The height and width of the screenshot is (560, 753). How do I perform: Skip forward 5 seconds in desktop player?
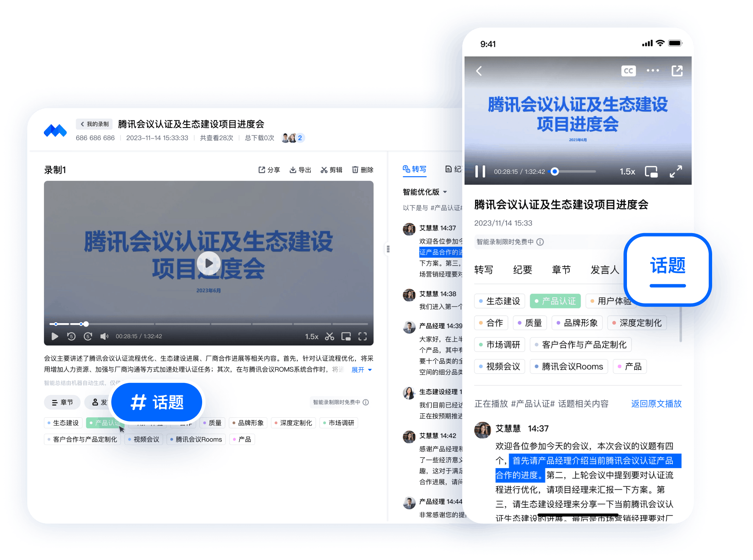pos(88,336)
